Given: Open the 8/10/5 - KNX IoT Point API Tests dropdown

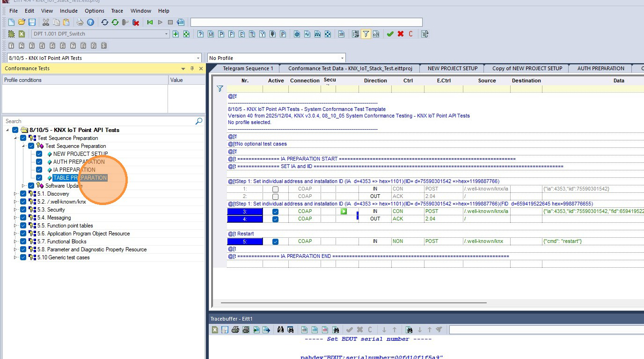Looking at the screenshot, I should click(198, 58).
